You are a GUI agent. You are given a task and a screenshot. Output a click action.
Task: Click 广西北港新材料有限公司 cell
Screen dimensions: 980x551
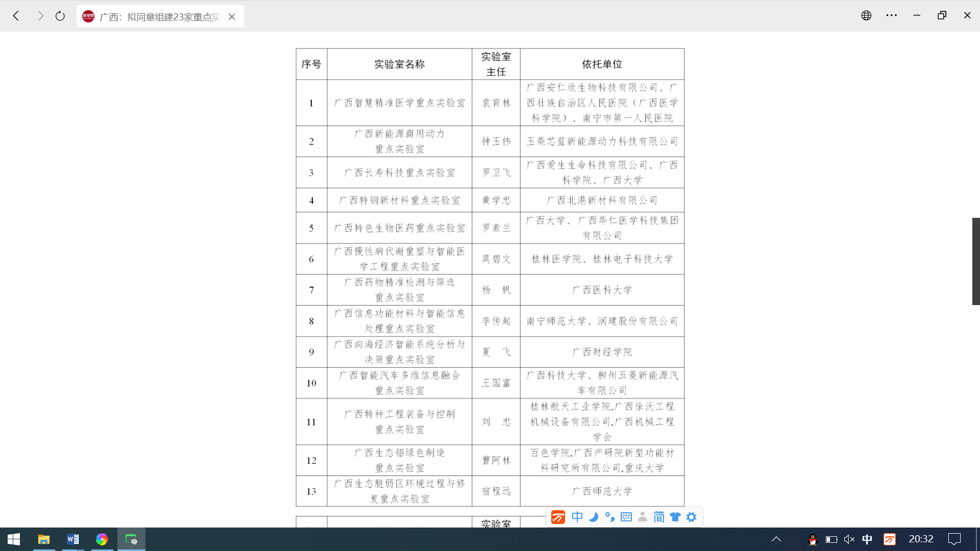tap(602, 201)
